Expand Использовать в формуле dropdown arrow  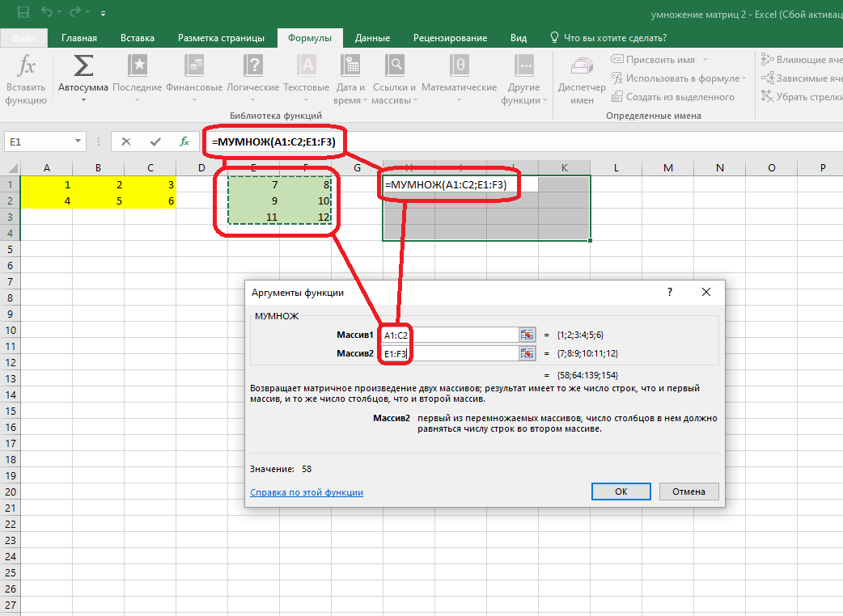pos(744,78)
